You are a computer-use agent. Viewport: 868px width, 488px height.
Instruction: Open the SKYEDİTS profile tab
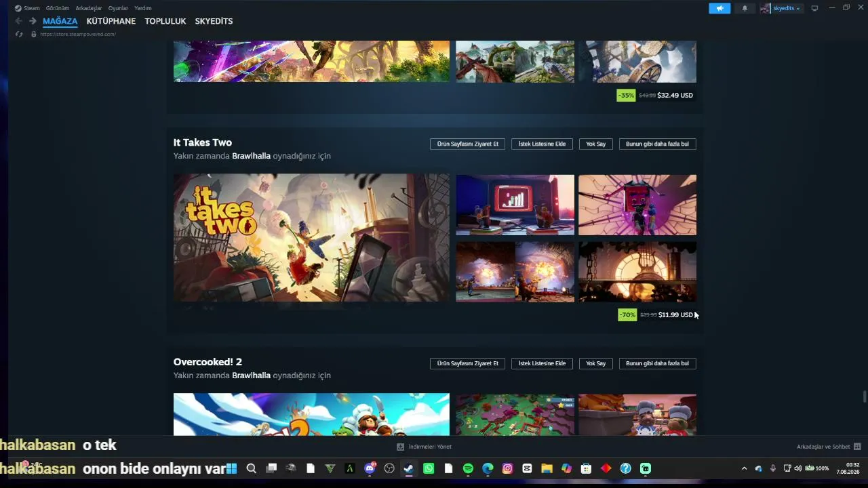coord(214,21)
